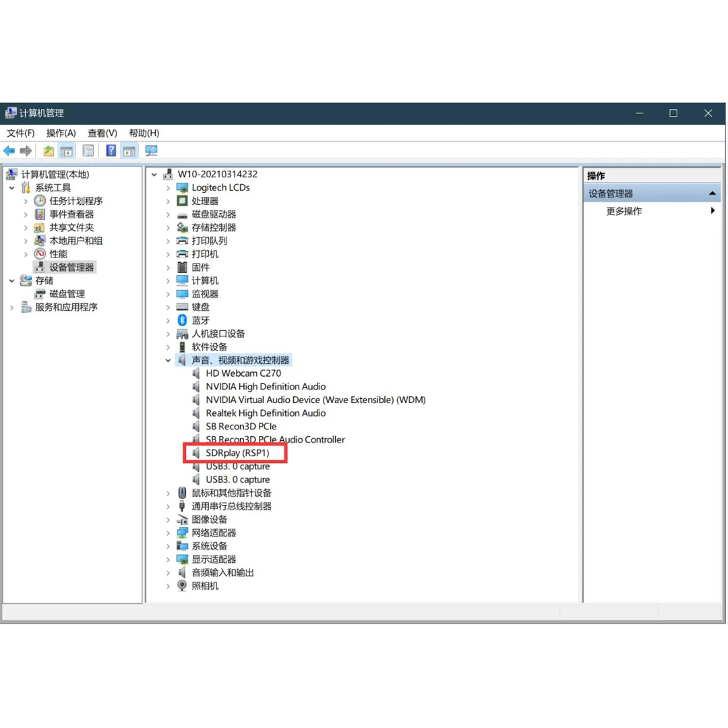Click the Properties toolbar icon
The image size is (728, 728).
point(88,151)
